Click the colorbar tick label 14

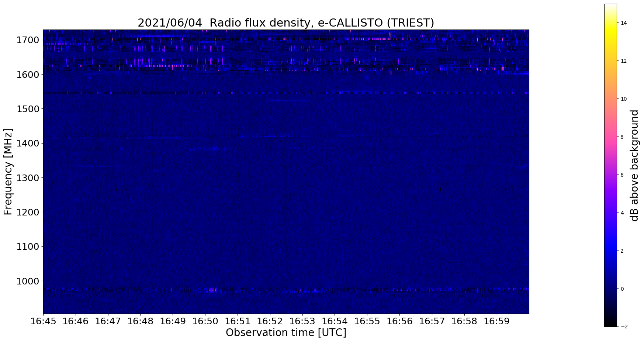(x=623, y=23)
